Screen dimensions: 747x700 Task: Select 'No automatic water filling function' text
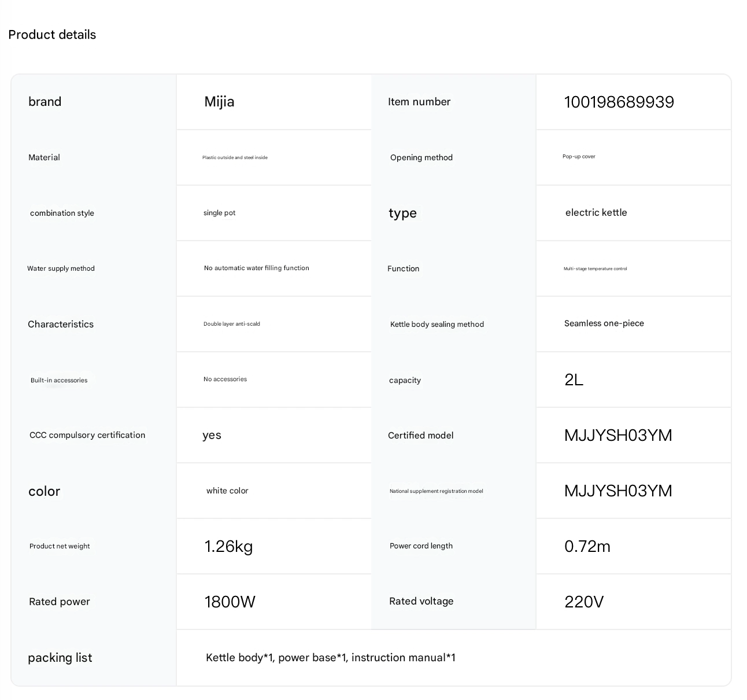(x=256, y=268)
